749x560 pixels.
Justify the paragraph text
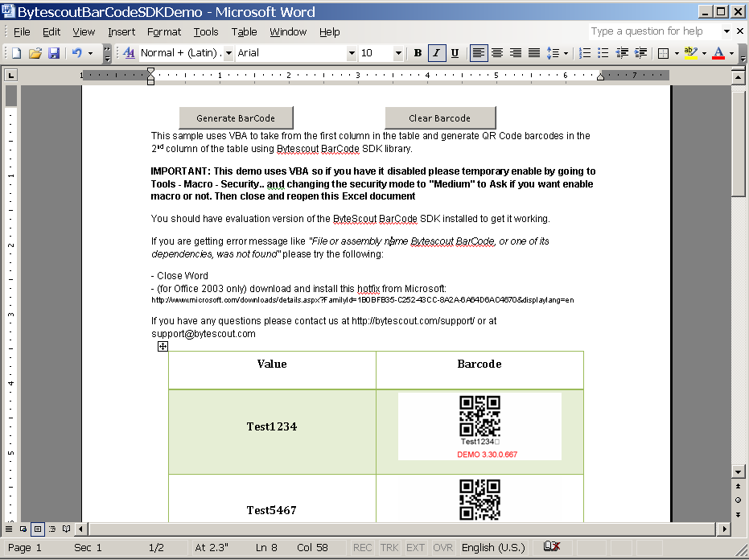534,53
